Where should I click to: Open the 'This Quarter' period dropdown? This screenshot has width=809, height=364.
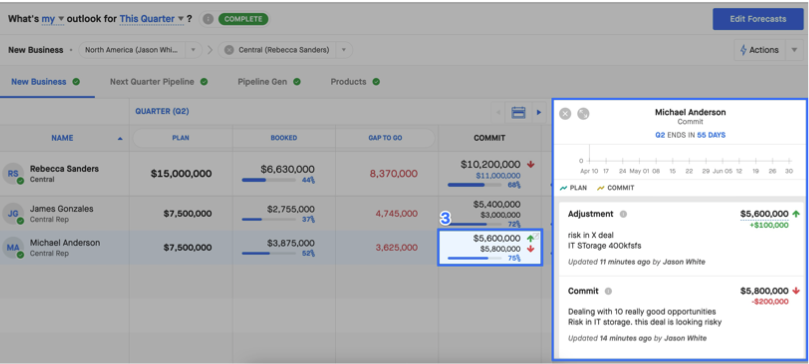point(152,19)
